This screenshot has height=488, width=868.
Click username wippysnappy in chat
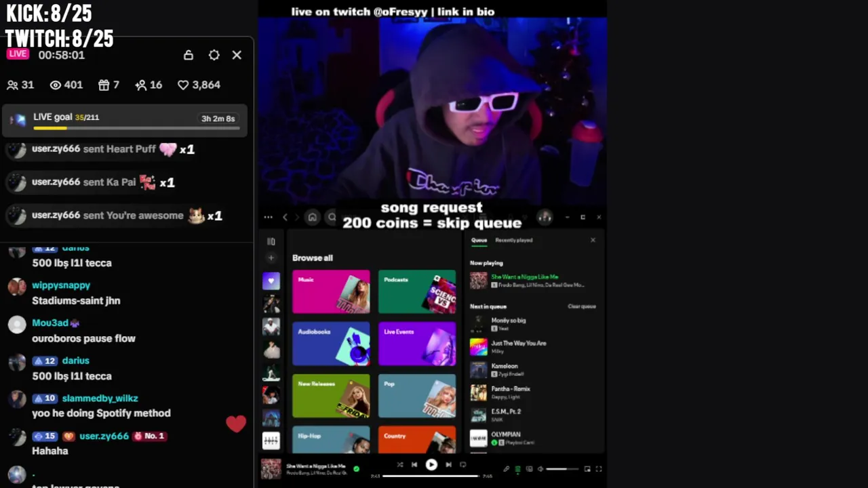[61, 285]
